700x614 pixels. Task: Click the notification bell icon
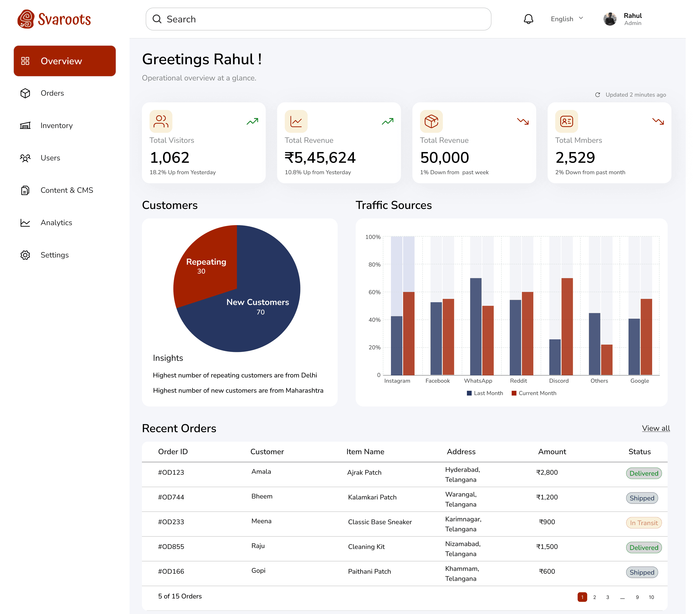tap(528, 19)
